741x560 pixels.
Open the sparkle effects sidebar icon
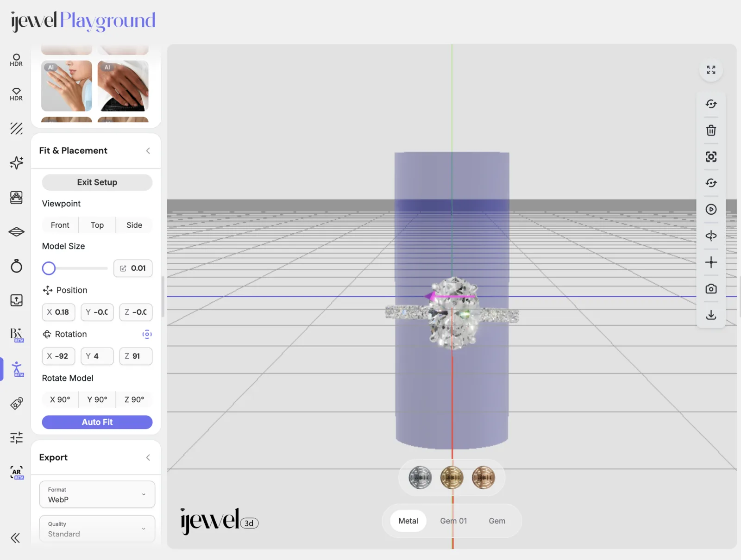pyautogui.click(x=16, y=163)
